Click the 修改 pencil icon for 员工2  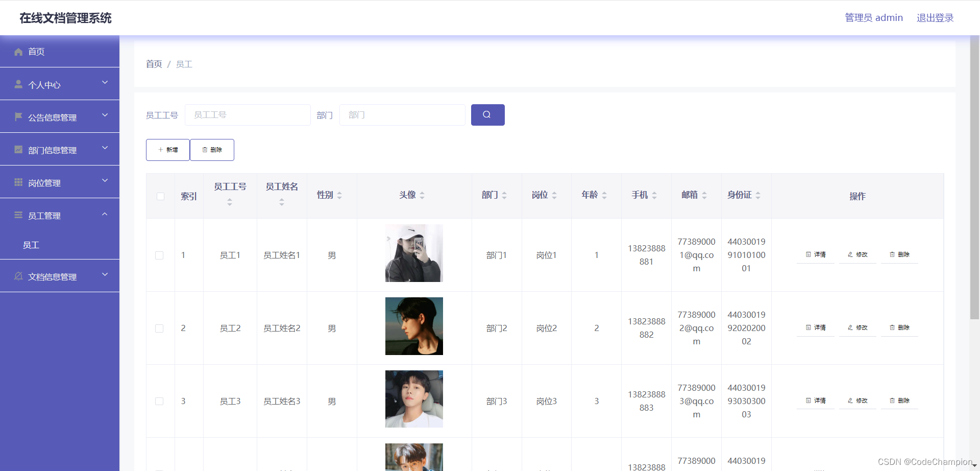click(850, 327)
